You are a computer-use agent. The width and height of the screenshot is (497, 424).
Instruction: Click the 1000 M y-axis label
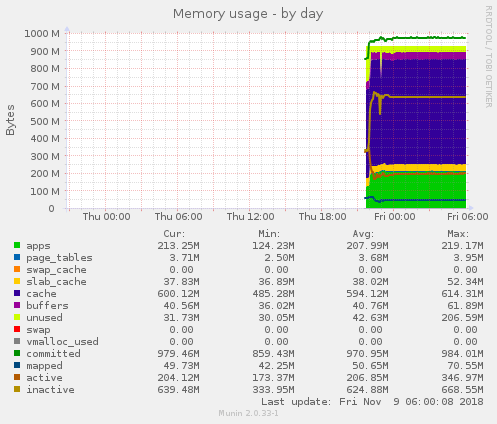point(42,34)
